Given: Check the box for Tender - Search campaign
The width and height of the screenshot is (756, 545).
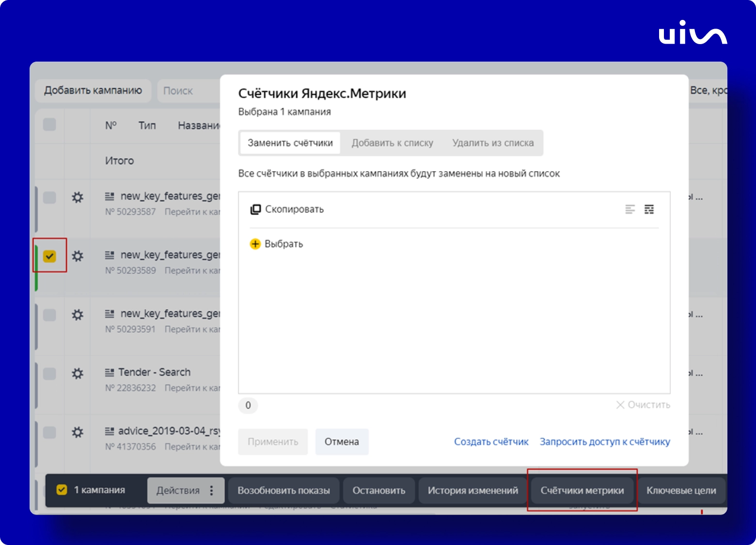Looking at the screenshot, I should (x=49, y=373).
